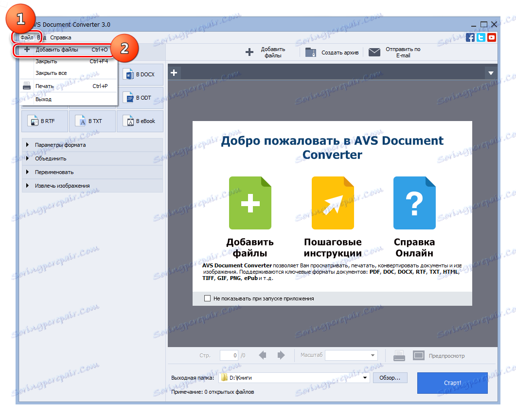Click the page number input field
Image resolution: width=516 pixels, height=420 pixels.
[x=229, y=355]
